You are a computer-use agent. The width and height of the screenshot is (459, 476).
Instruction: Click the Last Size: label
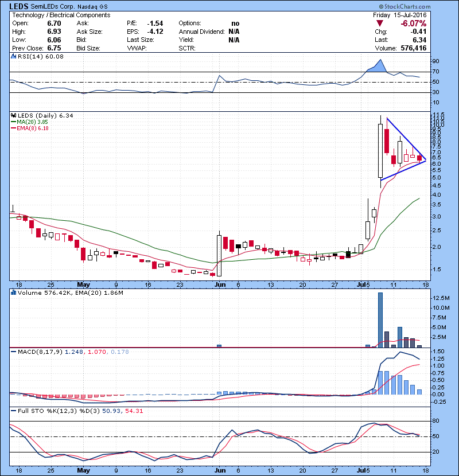pyautogui.click(x=141, y=40)
